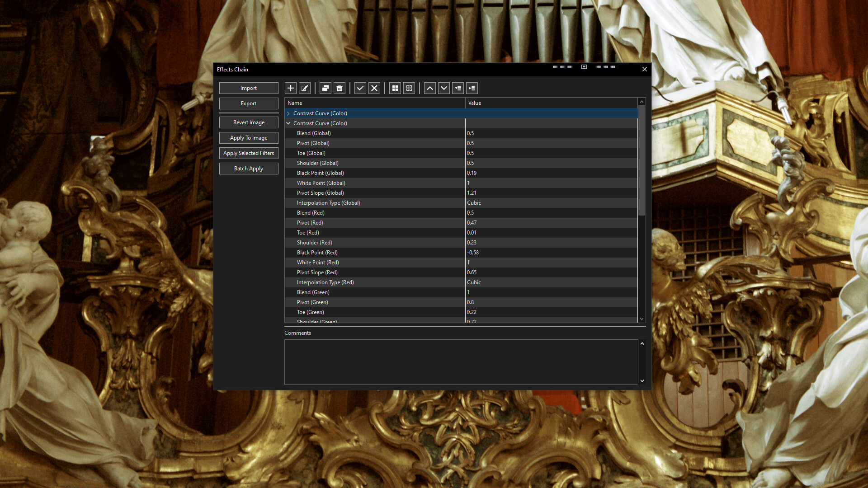Select the Pivot (Red) parameter row
Image resolution: width=868 pixels, height=488 pixels.
[x=461, y=223]
